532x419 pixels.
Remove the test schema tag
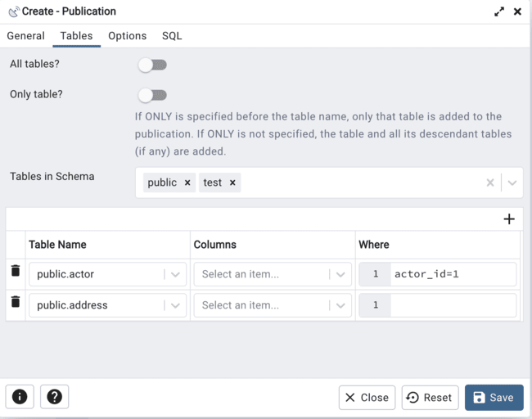tap(232, 182)
